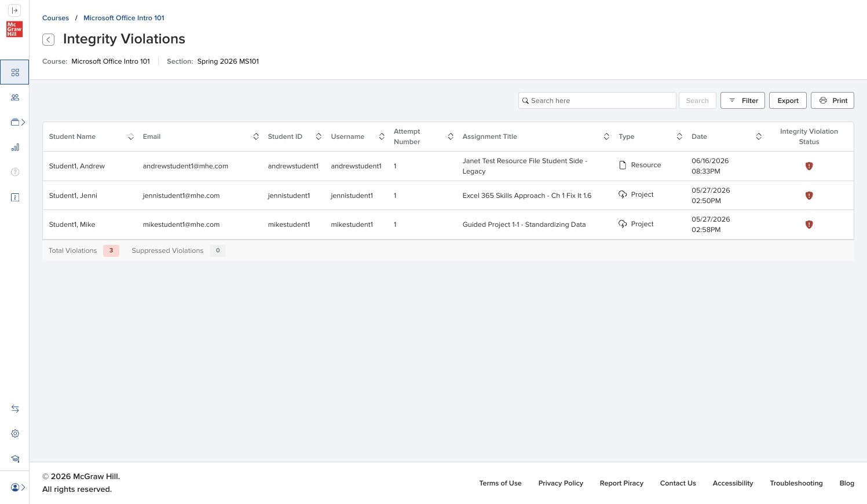867x504 pixels.
Task: Click jennistudent1@mhe.com email
Action: point(181,196)
